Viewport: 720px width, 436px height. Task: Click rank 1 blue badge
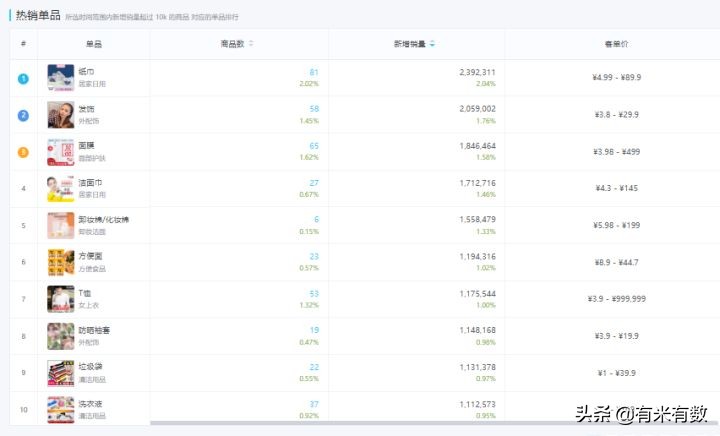tap(23, 78)
